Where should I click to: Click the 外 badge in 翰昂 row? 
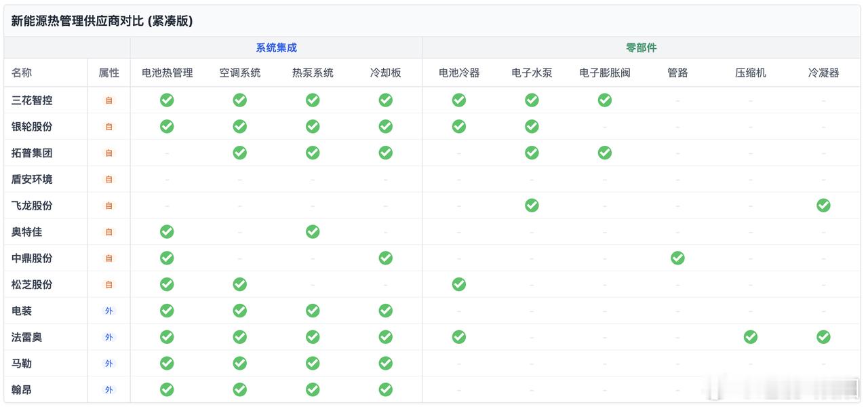click(x=109, y=389)
